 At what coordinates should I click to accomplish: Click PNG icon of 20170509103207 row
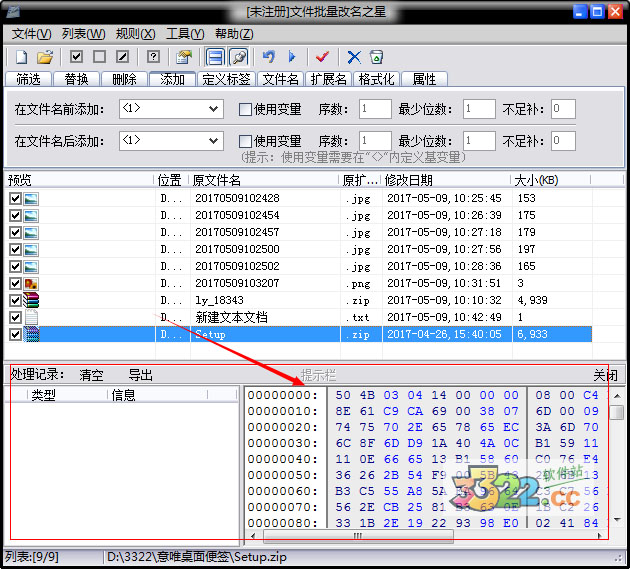(31, 284)
